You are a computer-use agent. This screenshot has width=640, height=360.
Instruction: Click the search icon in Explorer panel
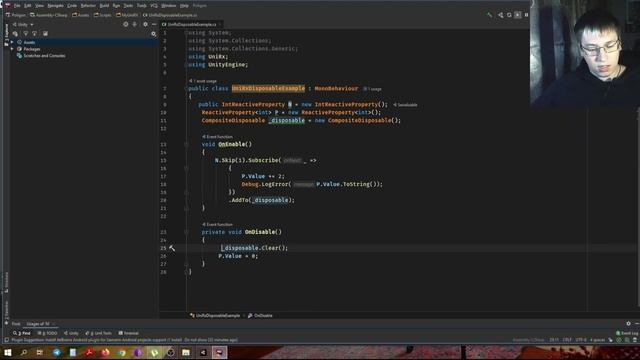pyautogui.click(x=153, y=34)
